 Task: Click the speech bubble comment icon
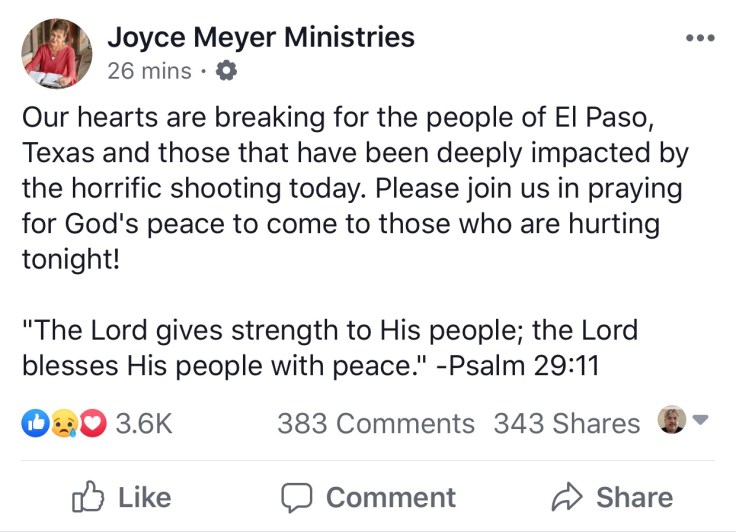tap(296, 497)
